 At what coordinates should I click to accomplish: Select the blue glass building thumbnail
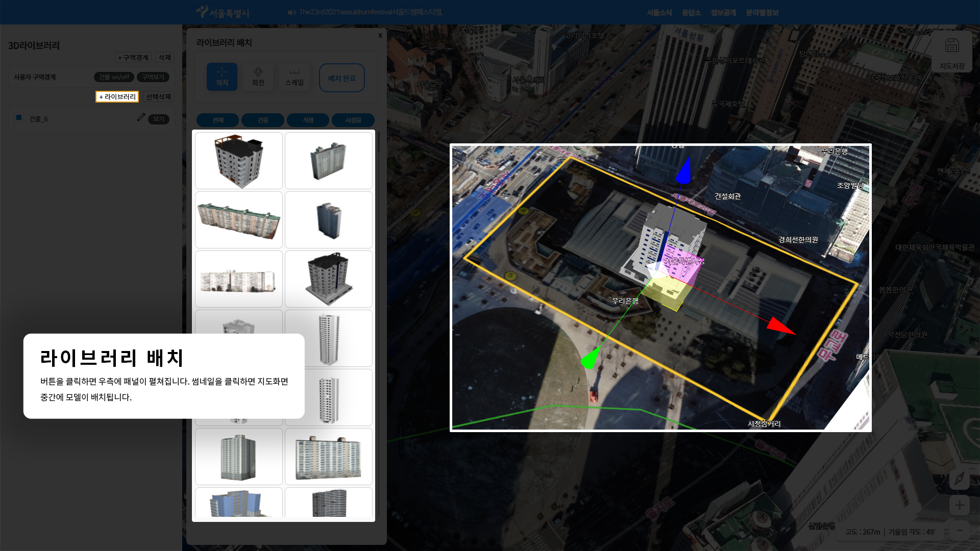[239, 503]
